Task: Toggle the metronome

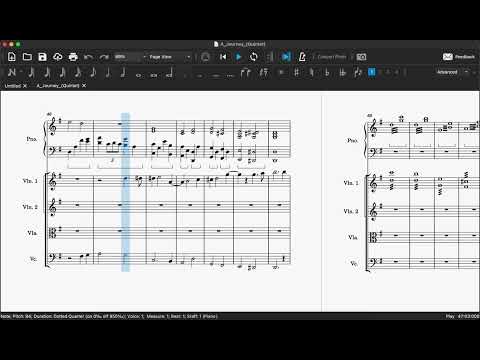Action: click(302, 57)
